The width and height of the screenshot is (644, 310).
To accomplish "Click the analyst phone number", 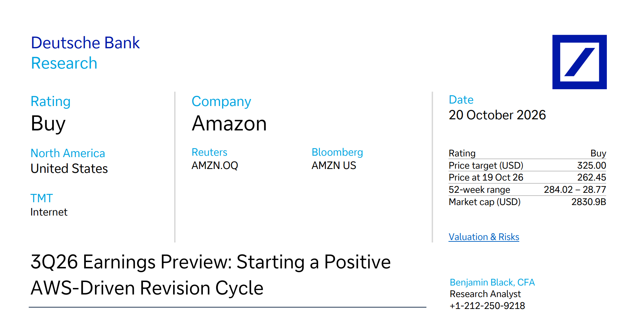I will click(487, 305).
